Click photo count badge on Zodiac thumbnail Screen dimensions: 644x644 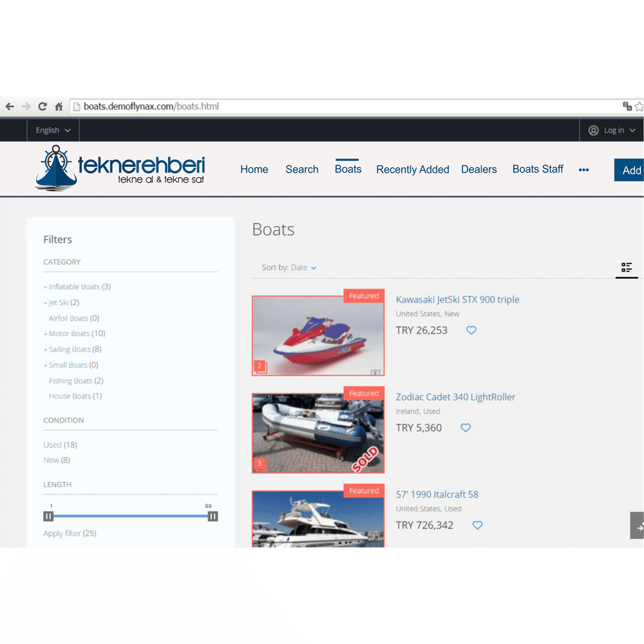coord(260,464)
